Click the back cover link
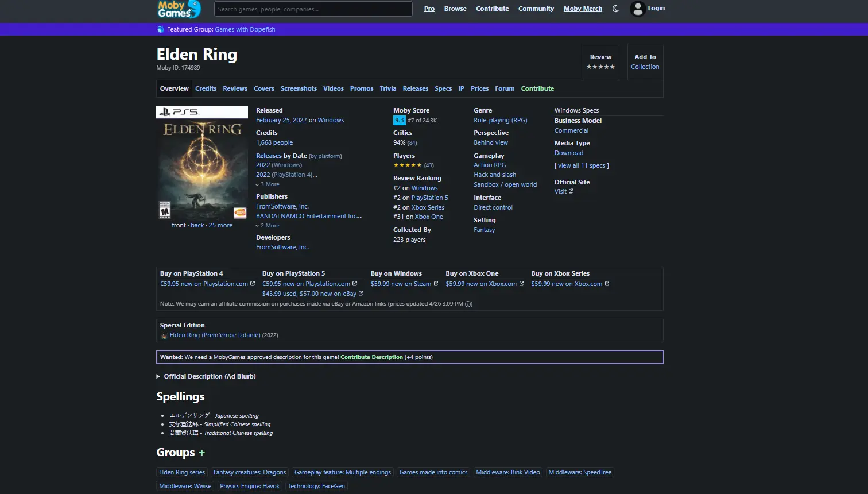This screenshot has width=868, height=494. (x=197, y=225)
